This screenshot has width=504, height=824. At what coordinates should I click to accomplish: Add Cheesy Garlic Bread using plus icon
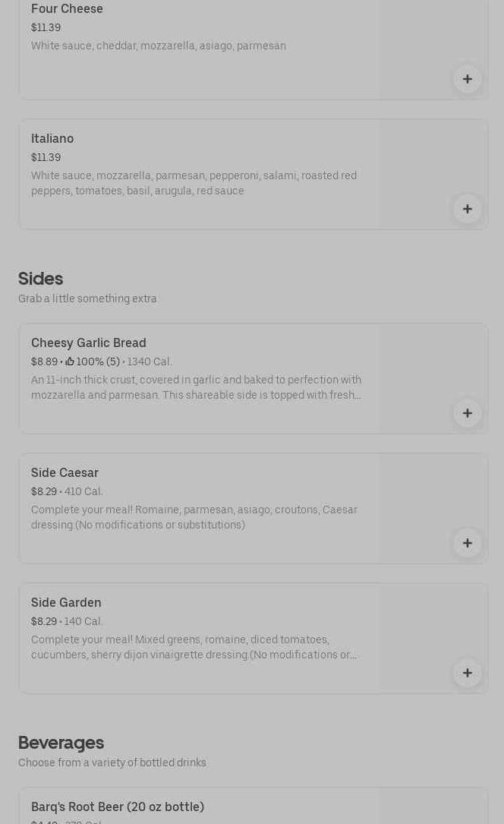(467, 413)
